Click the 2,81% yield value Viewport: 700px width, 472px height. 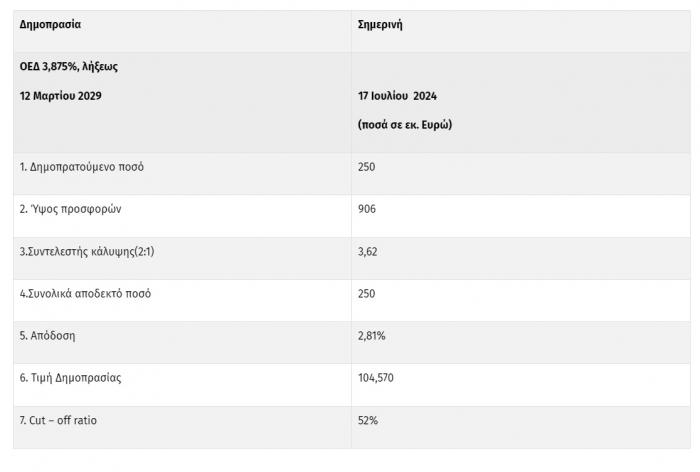[371, 336]
